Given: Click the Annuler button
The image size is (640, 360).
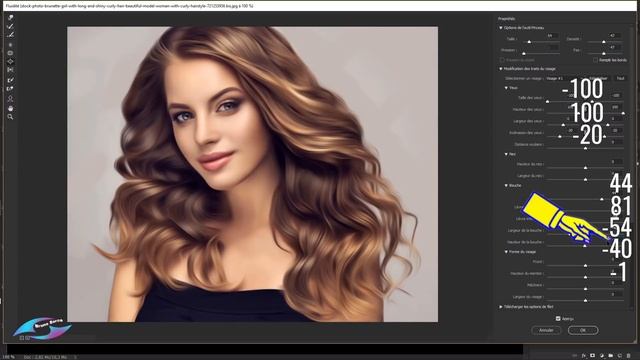Looking at the screenshot, I should pos(546,330).
